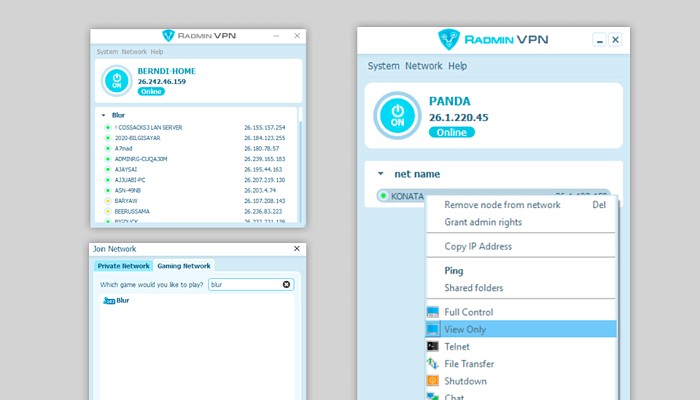Click the Radmin VPN logo in PANDA window
700x400 pixels.
[x=449, y=39]
